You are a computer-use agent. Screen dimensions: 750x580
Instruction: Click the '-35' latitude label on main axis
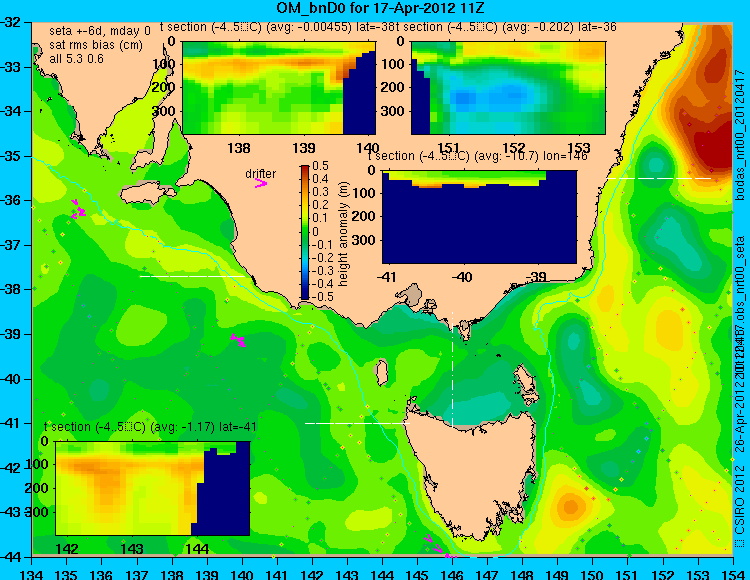10,156
